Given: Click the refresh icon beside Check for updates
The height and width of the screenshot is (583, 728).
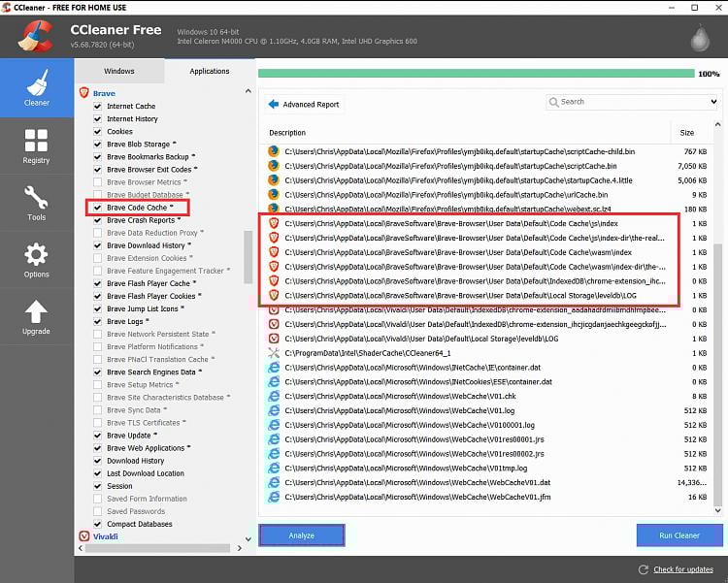Looking at the screenshot, I should pos(643,569).
